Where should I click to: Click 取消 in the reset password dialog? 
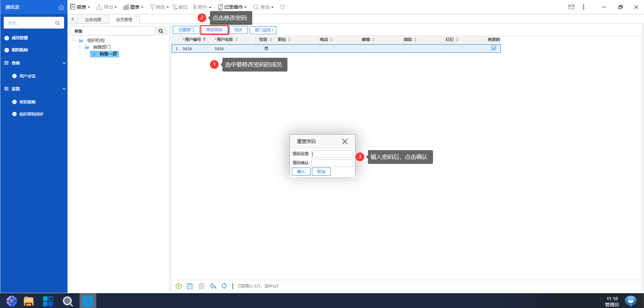coord(321,172)
